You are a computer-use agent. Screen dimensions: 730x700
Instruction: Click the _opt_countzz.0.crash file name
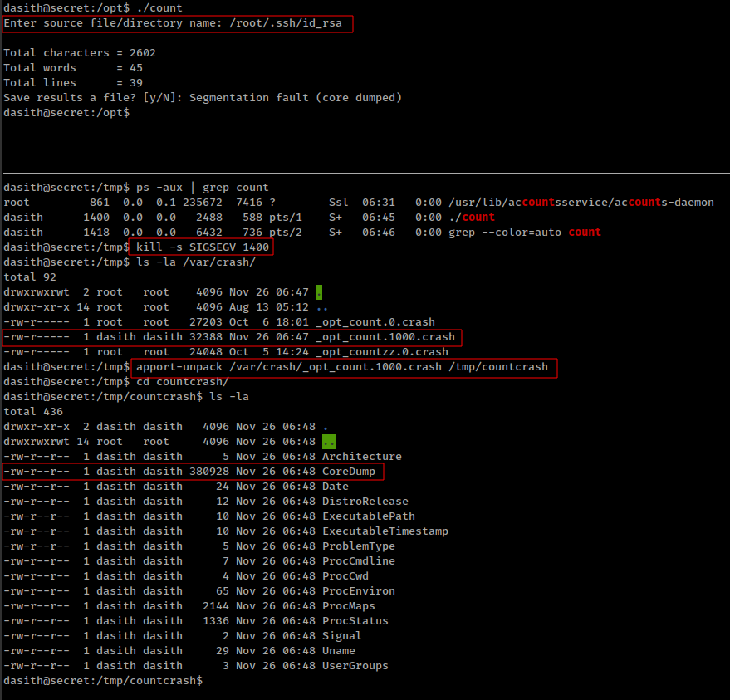coord(382,352)
